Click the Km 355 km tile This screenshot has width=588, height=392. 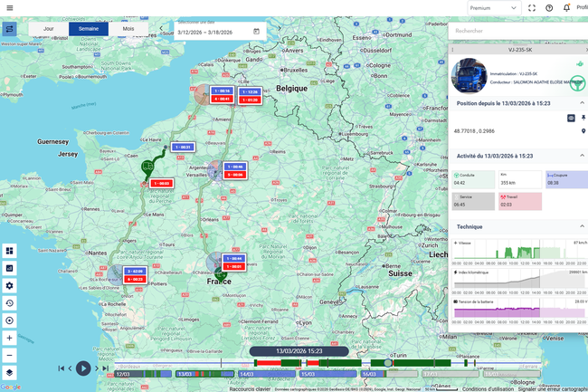click(520, 179)
